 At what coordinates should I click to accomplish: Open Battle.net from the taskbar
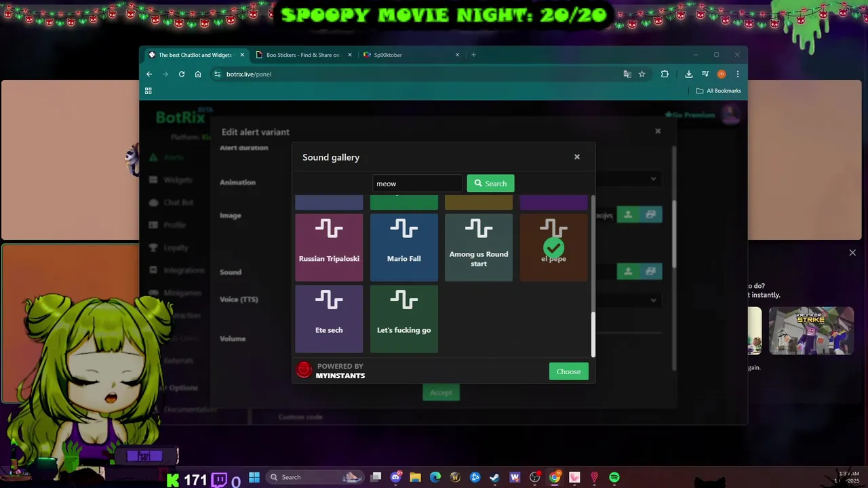tap(475, 477)
